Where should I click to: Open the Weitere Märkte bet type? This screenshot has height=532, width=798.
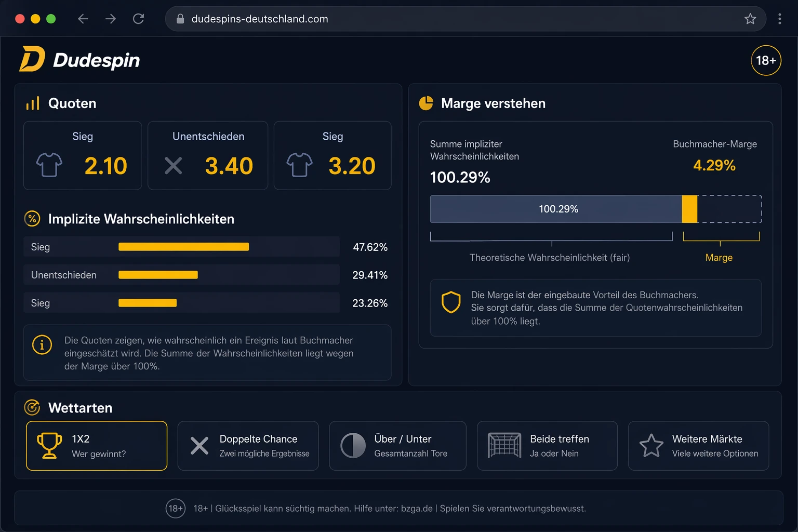698,446
